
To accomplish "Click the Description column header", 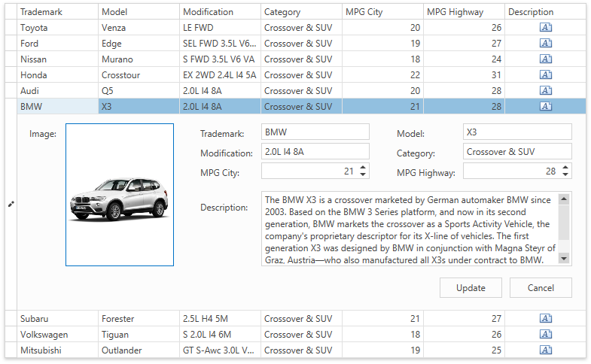I will pos(545,12).
